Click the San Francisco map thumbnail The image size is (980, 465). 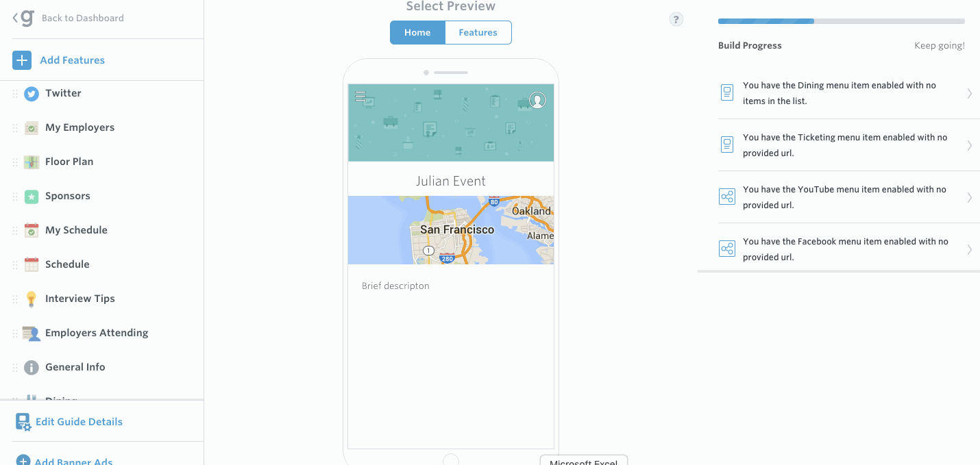point(451,230)
